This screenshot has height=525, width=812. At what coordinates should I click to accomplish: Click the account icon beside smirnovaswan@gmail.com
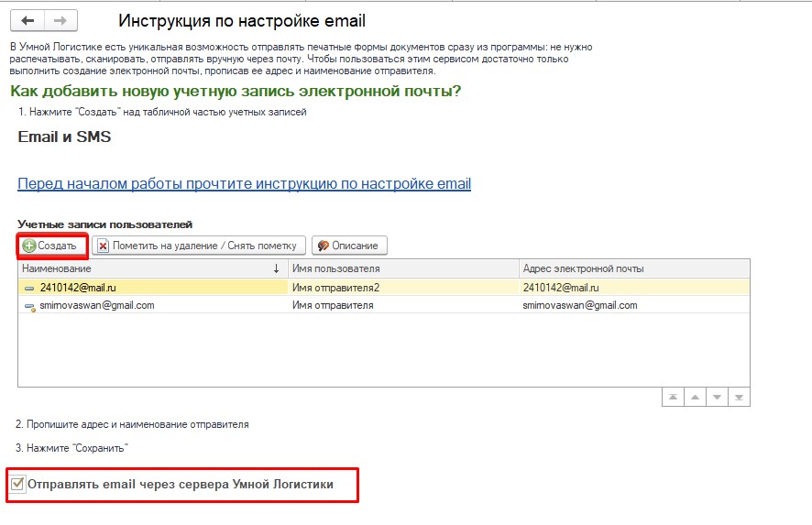pyautogui.click(x=30, y=307)
